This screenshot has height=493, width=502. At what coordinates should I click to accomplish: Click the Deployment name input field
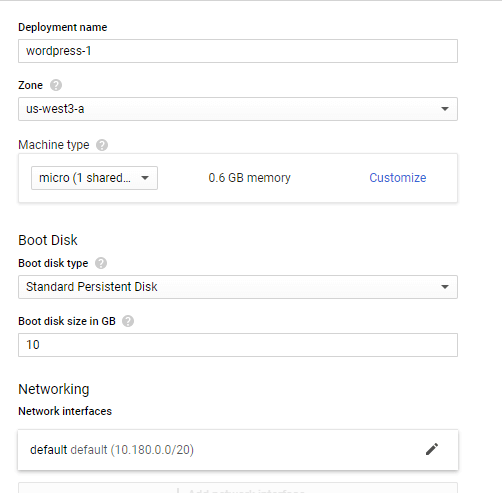pos(238,51)
